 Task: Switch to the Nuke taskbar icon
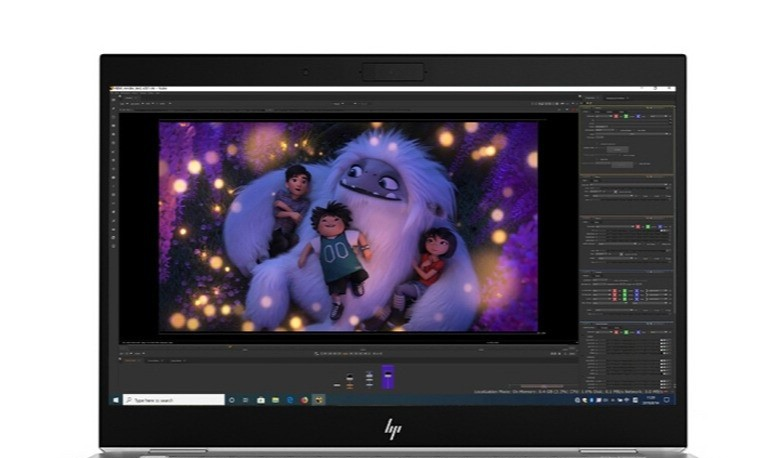[x=318, y=400]
